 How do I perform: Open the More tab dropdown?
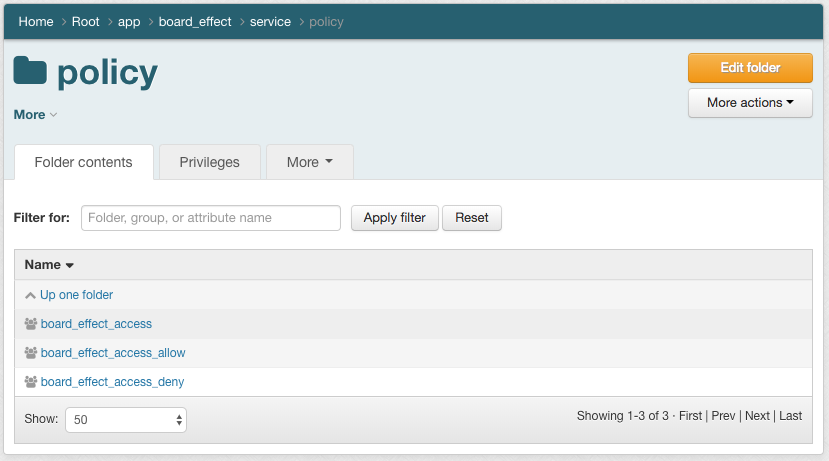coord(309,162)
